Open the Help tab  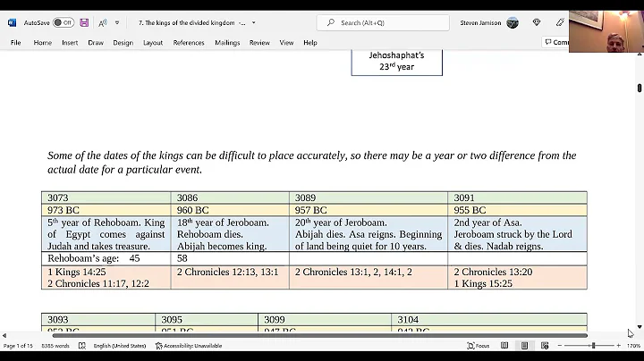tap(310, 43)
